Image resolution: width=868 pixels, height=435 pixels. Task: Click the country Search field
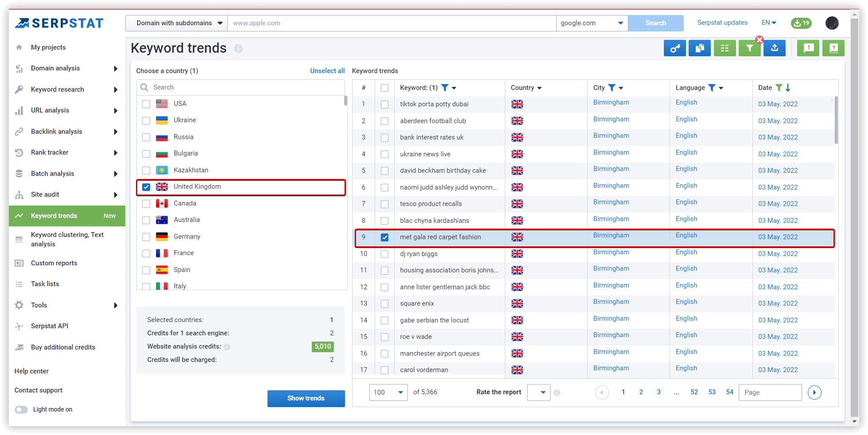coord(241,88)
